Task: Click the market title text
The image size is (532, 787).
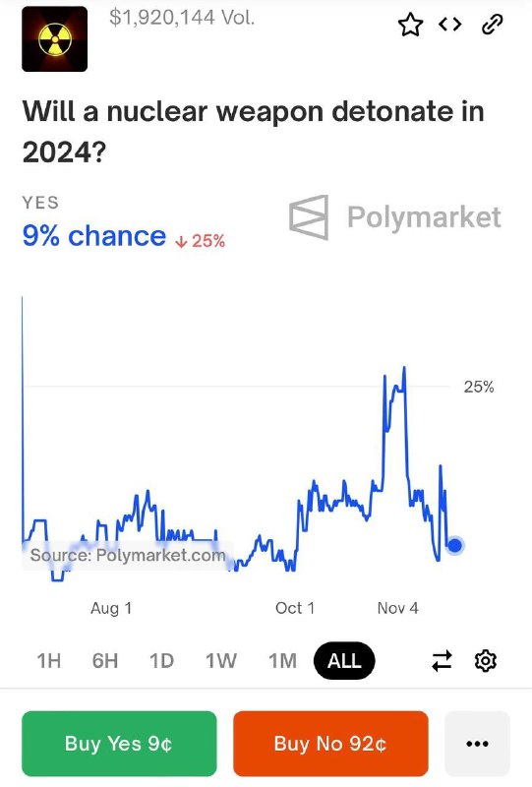Action: 254,131
